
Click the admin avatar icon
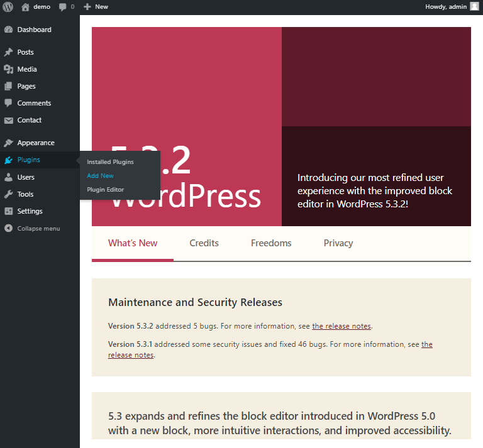pos(474,6)
